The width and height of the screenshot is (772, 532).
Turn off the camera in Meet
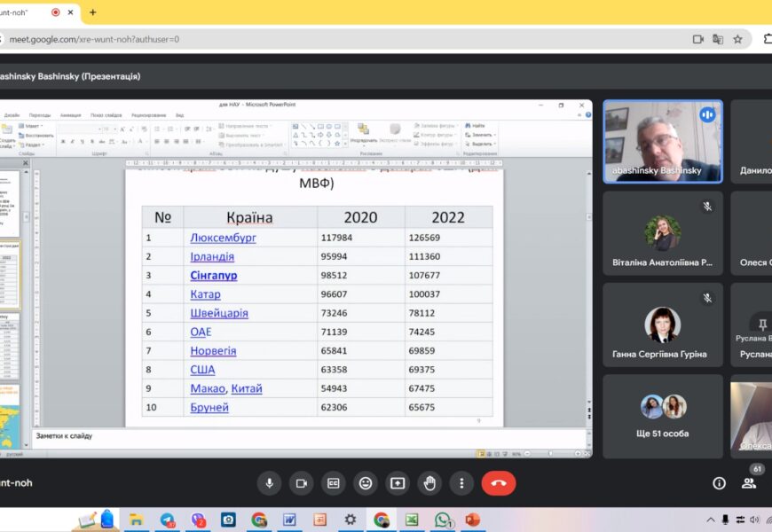(x=301, y=483)
